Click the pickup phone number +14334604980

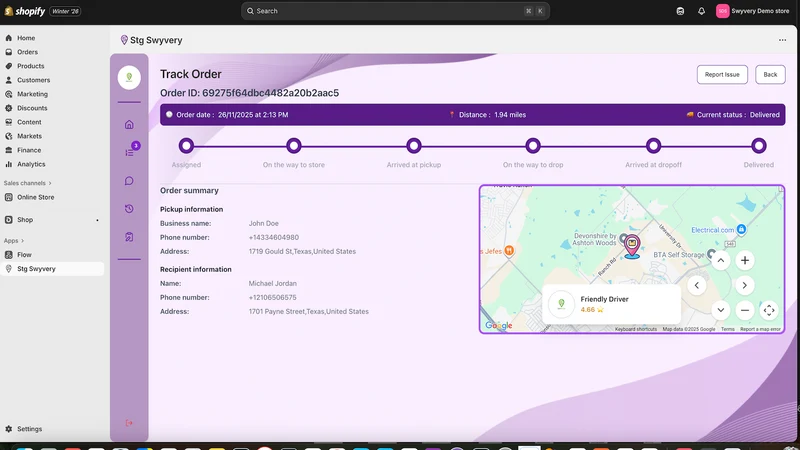273,237
